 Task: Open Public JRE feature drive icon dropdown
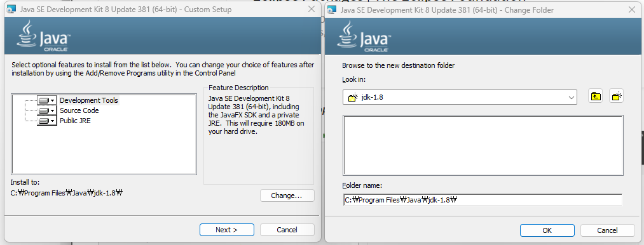coord(47,121)
